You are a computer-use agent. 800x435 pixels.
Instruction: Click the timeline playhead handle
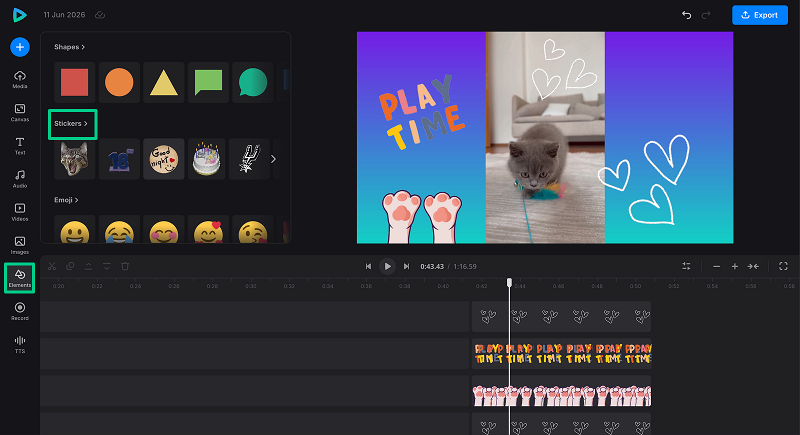click(509, 283)
